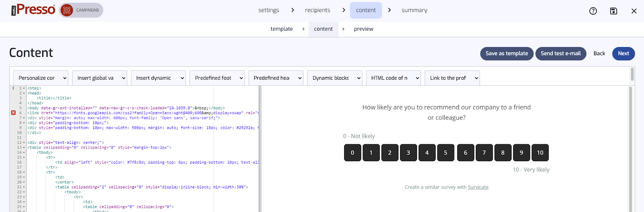Open the HTML code of n dropdown
This screenshot has width=644, height=212.
393,78
